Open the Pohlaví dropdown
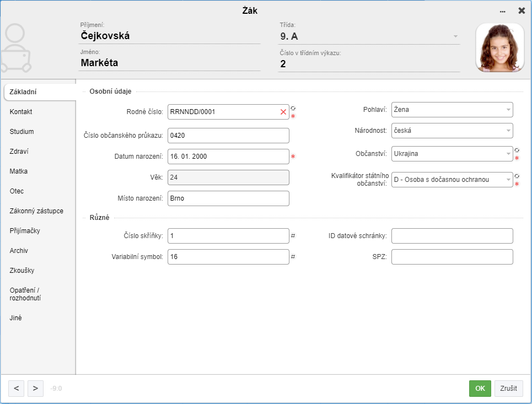532x404 pixels. [x=452, y=110]
